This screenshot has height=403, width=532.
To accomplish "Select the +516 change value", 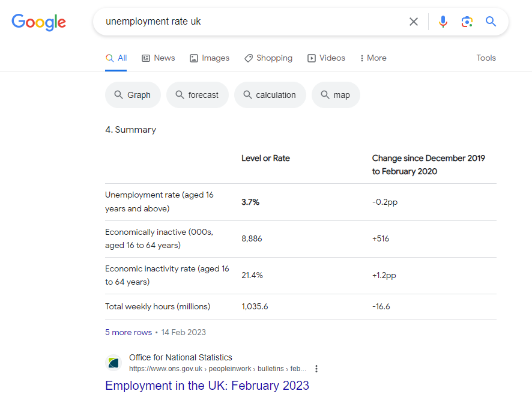I will pos(380,239).
